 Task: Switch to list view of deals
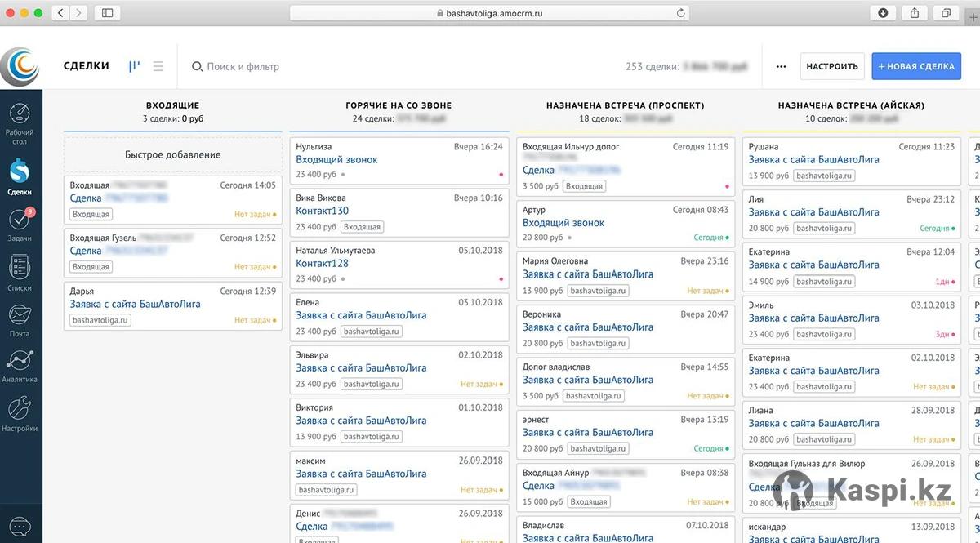point(158,66)
